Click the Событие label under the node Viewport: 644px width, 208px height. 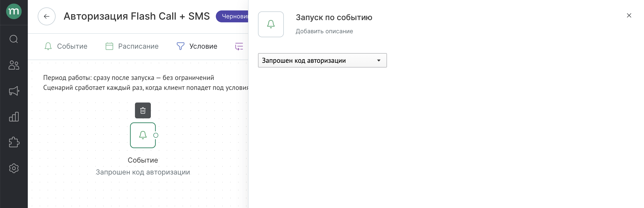pyautogui.click(x=143, y=160)
